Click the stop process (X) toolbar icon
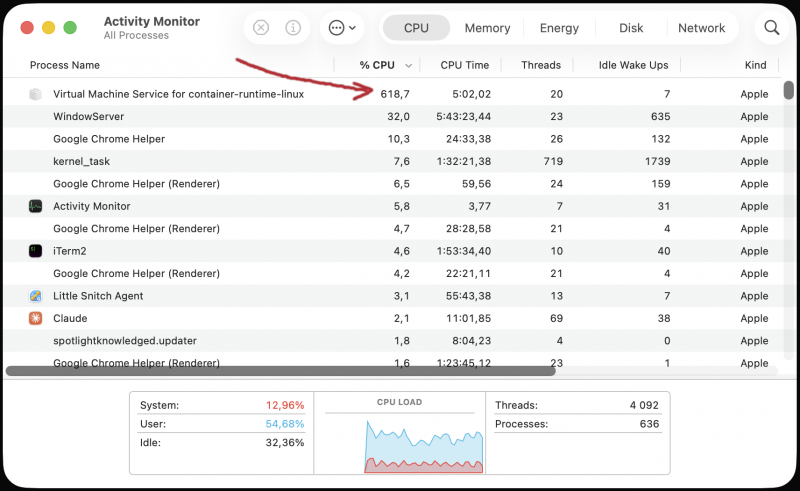 [x=261, y=28]
